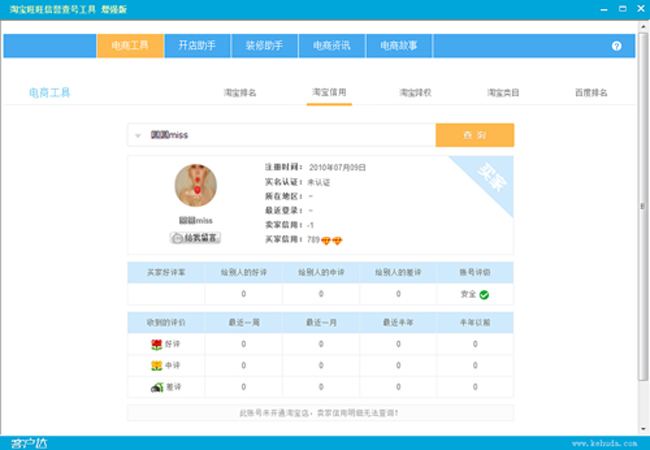This screenshot has height=450, width=650.
Task: Open the 淘宝信用 sub-tab
Action: coord(329,92)
